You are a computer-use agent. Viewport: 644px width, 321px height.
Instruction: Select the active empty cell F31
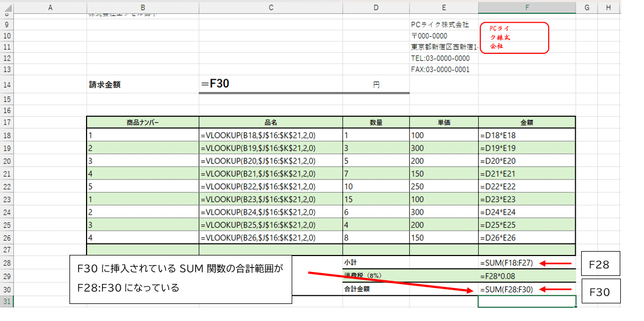tap(527, 301)
